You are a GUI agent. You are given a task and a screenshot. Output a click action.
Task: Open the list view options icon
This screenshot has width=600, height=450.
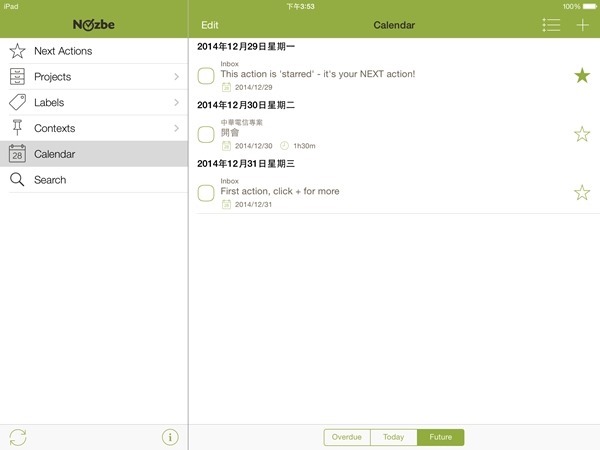(x=551, y=25)
